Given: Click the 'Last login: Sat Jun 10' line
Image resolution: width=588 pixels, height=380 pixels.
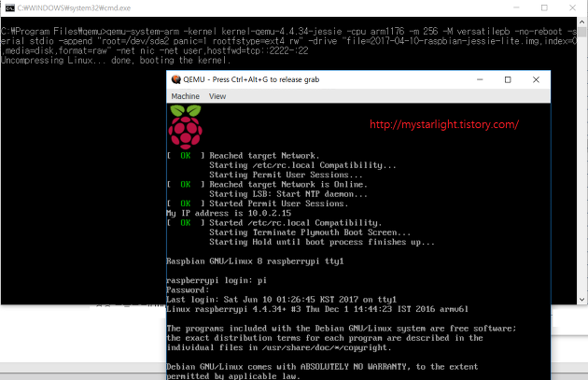Looking at the screenshot, I should click(x=281, y=300).
